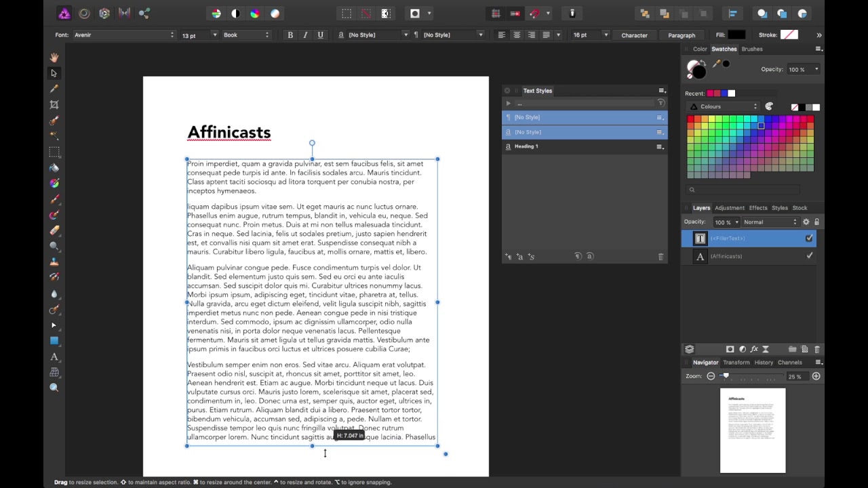This screenshot has height=488, width=868.
Task: Select the Flood Fill bucket tool
Action: coord(54,167)
